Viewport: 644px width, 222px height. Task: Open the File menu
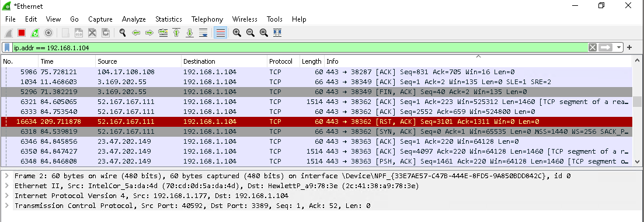click(11, 19)
